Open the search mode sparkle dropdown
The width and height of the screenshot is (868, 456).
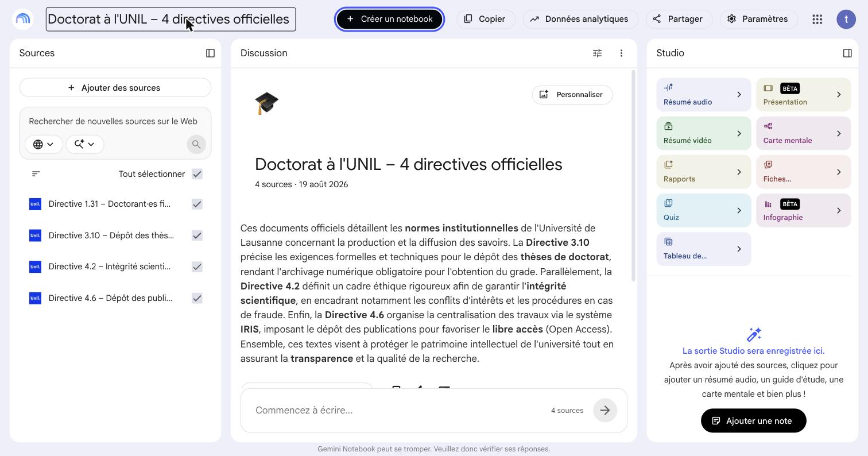point(84,144)
